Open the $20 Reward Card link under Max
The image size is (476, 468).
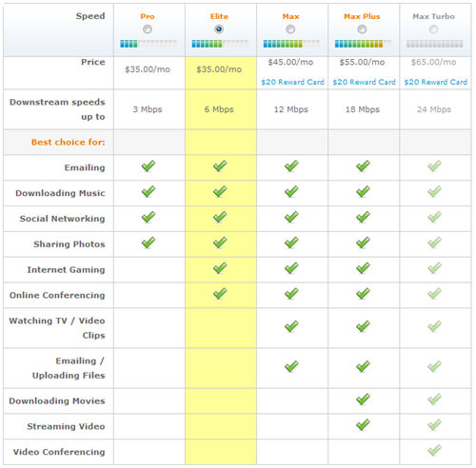[x=292, y=82]
